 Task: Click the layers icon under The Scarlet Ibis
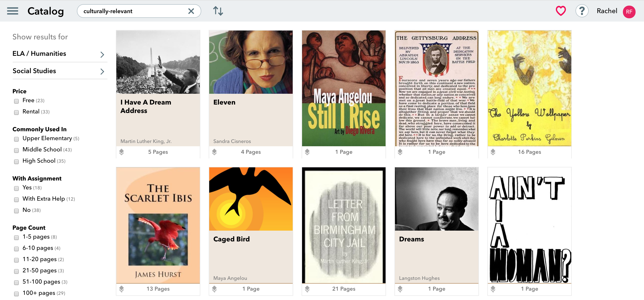pos(121,289)
